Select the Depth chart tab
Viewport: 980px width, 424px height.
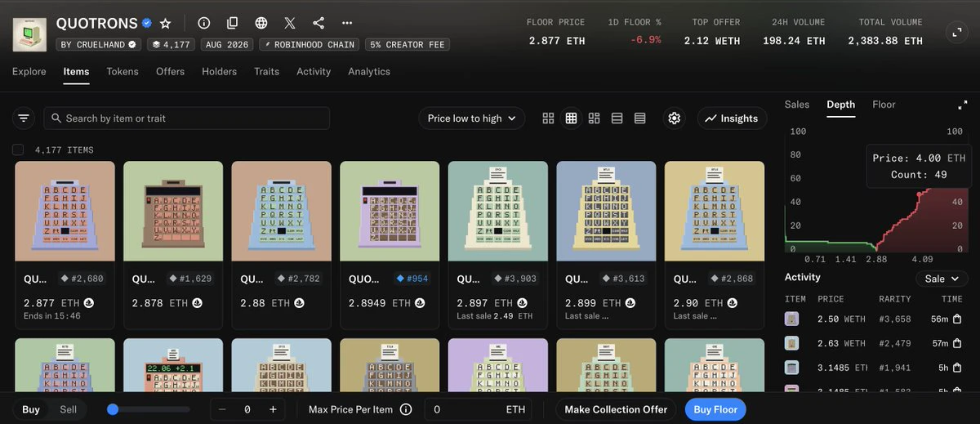point(840,105)
